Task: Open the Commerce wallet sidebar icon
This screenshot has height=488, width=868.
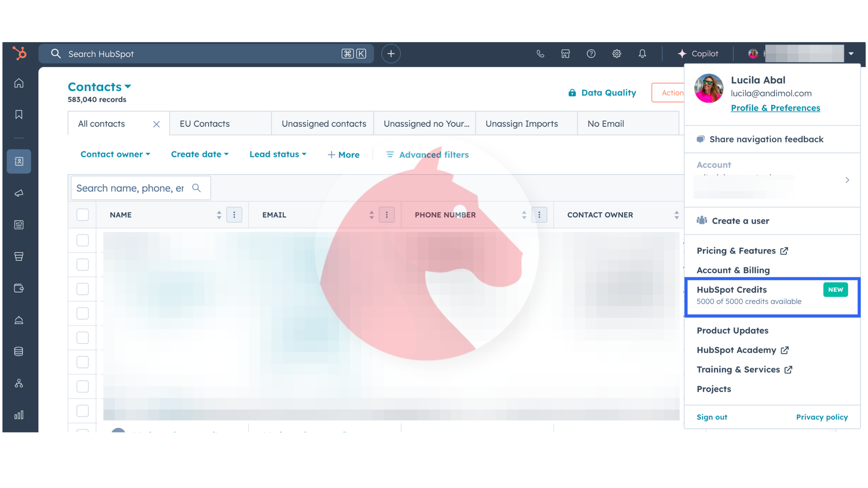Action: 19,288
